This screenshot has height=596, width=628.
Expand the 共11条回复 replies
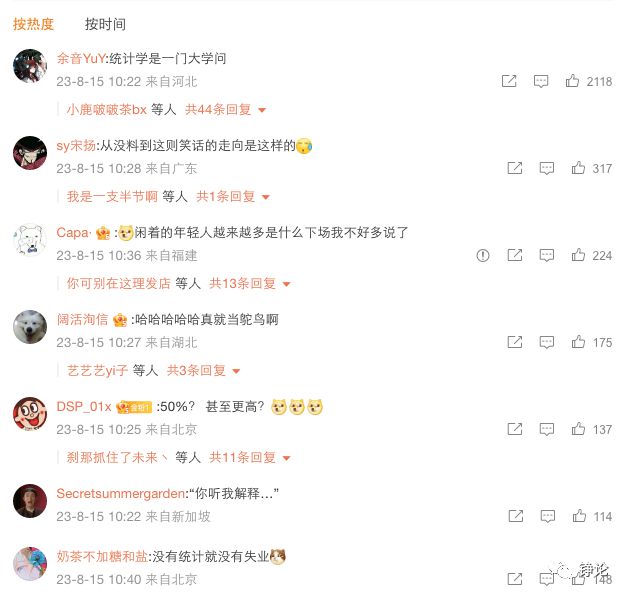click(250, 457)
